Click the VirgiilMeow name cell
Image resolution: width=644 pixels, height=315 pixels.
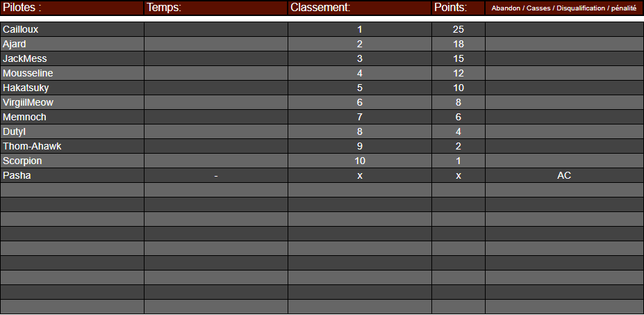click(72, 102)
